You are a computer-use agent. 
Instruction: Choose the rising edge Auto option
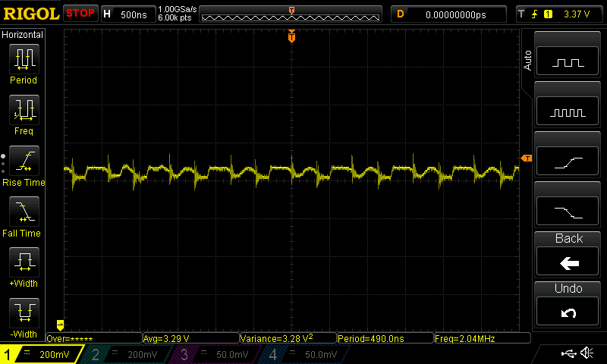coord(568,162)
